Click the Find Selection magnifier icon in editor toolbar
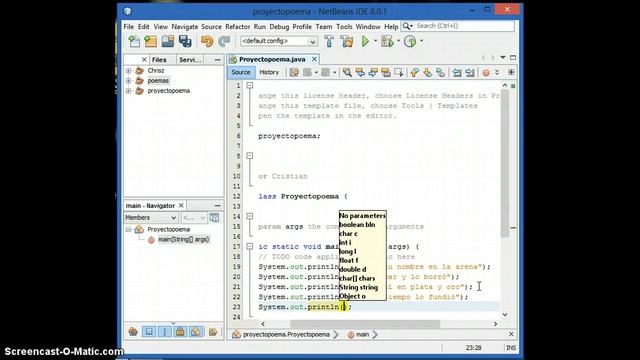This screenshot has height=360, width=640. tap(347, 72)
